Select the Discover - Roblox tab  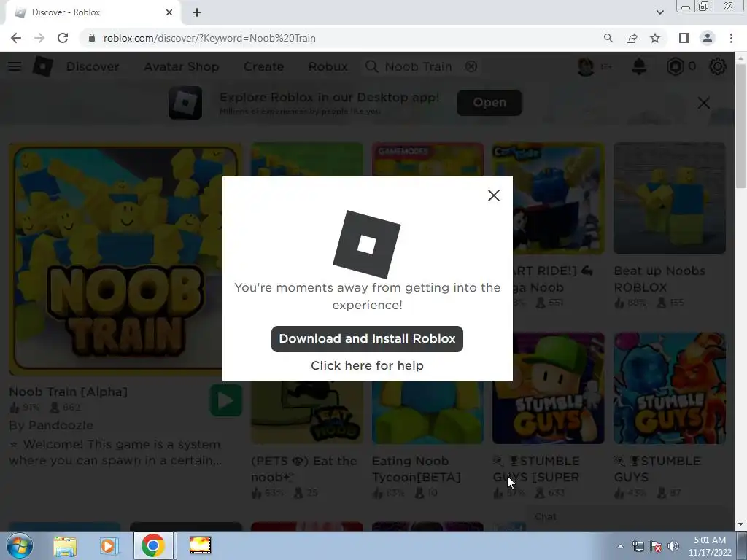point(93,12)
